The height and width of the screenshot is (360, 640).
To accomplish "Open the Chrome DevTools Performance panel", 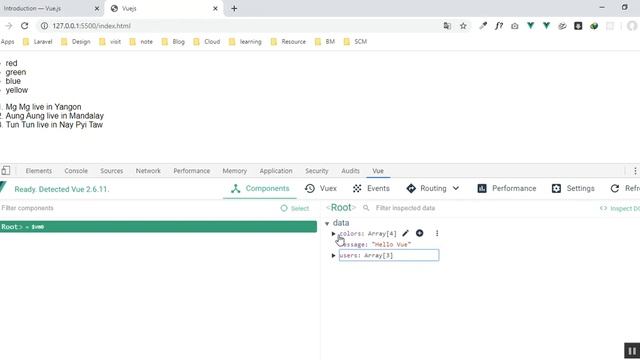I will pos(192,171).
